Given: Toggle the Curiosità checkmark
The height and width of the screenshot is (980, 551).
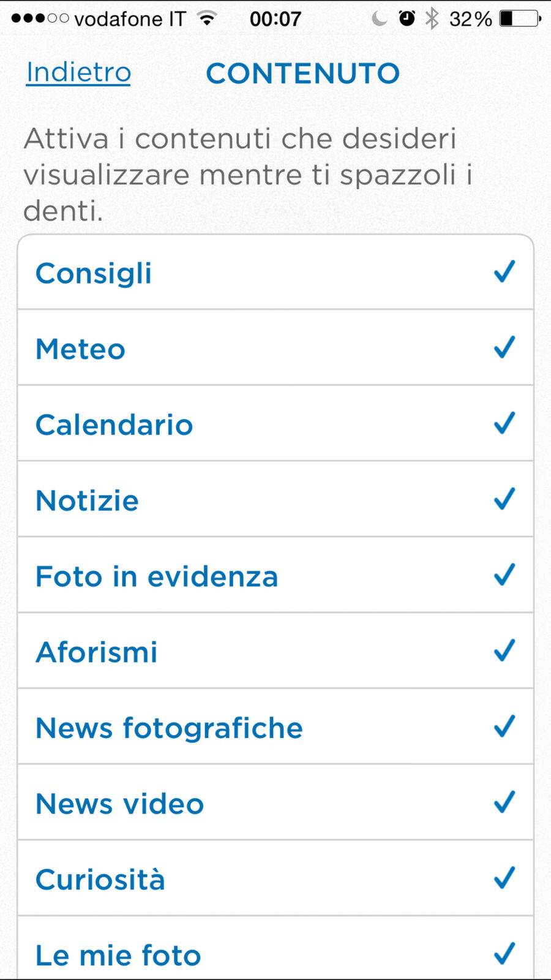Looking at the screenshot, I should pos(504,878).
